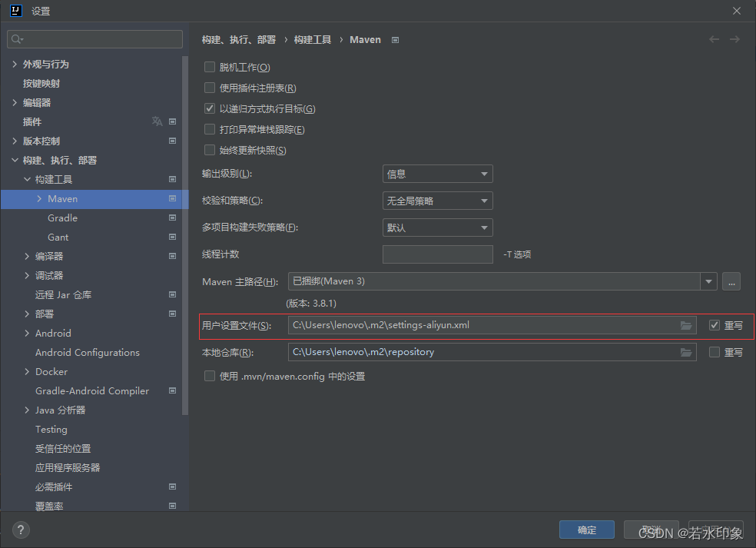Click the project-level icon beside Maven row

pos(172,198)
